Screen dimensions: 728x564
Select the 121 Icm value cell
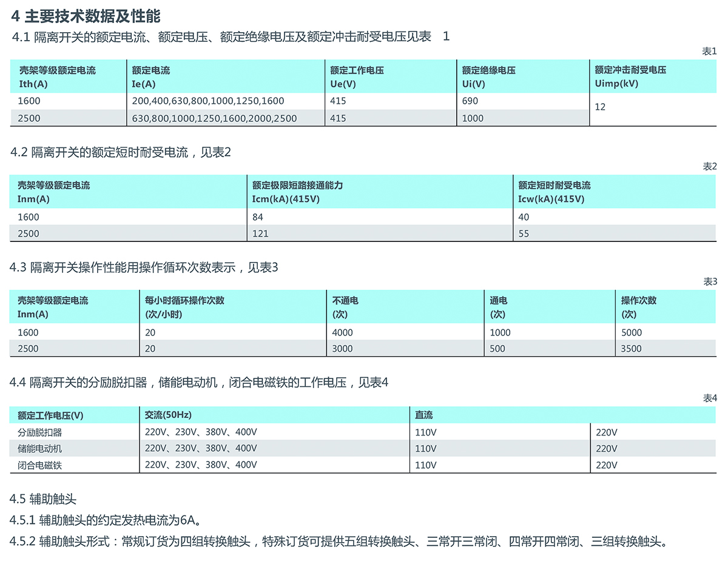coord(260,233)
